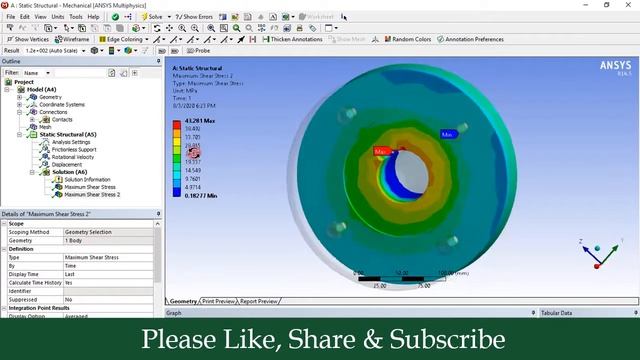This screenshot has height=360, width=640.
Task: Select Rotational Velocity tree item
Action: [x=73, y=157]
